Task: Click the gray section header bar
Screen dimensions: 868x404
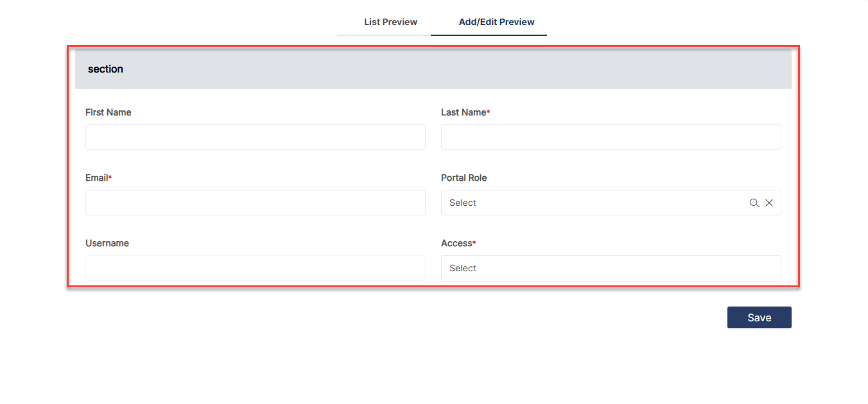Action: coord(433,69)
